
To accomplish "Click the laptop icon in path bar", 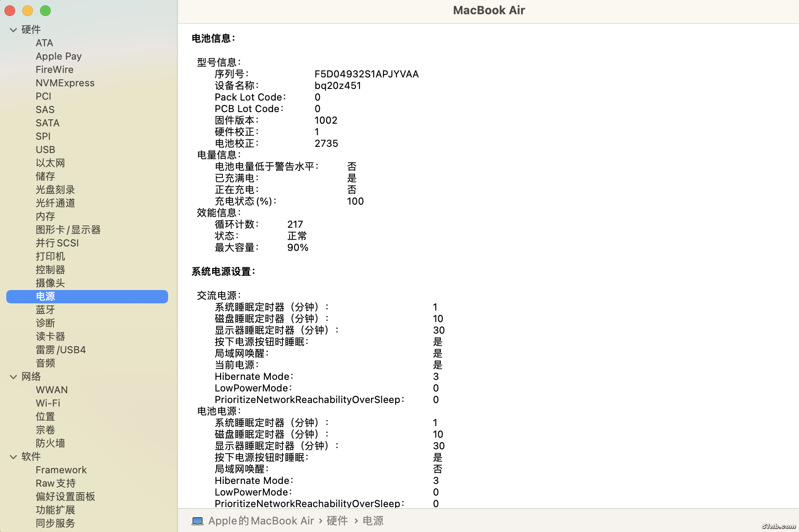I will [198, 521].
